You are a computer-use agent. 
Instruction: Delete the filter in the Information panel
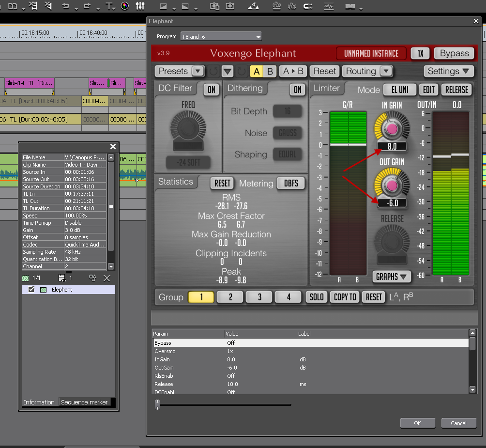(107, 278)
